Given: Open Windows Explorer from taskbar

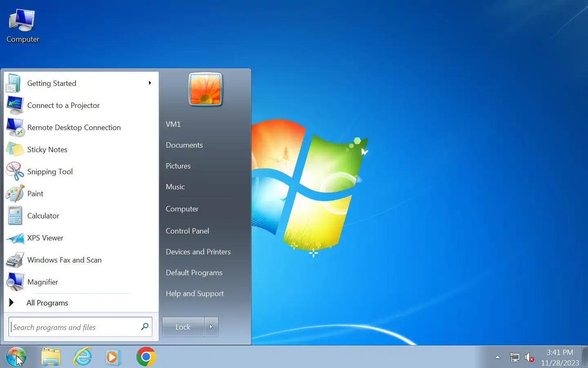Looking at the screenshot, I should pyautogui.click(x=51, y=357).
